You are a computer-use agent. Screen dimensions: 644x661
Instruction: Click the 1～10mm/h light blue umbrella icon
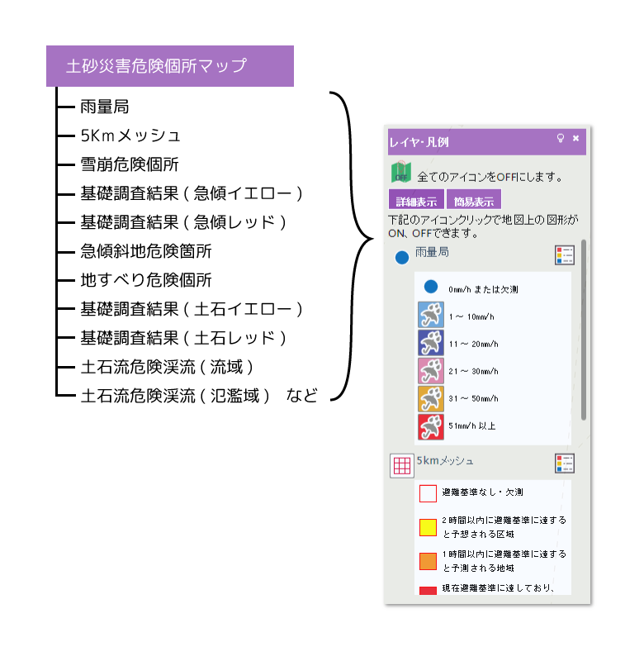[431, 315]
